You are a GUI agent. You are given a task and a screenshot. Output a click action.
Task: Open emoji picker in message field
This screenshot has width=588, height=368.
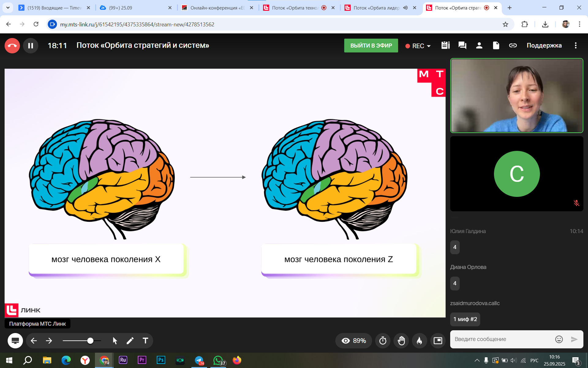(x=559, y=339)
